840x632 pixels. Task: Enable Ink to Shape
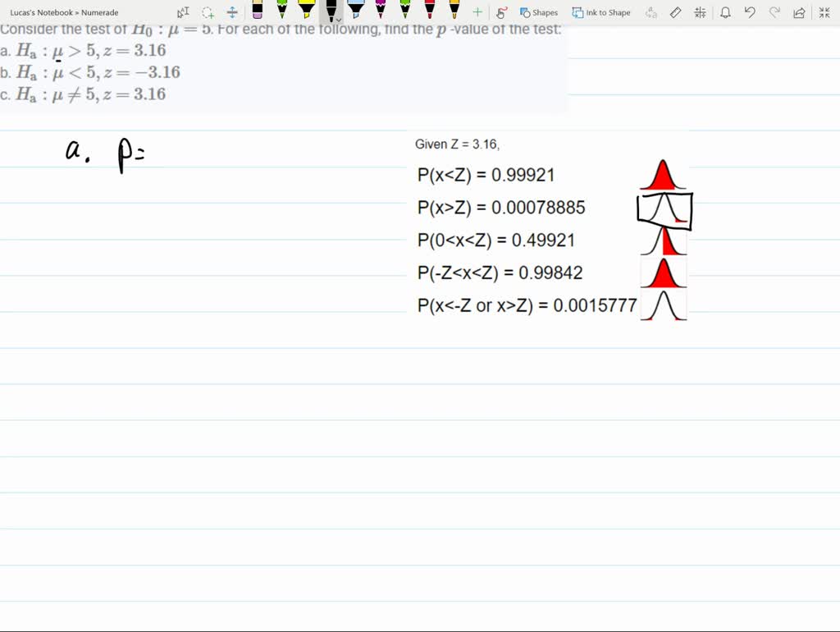(601, 12)
